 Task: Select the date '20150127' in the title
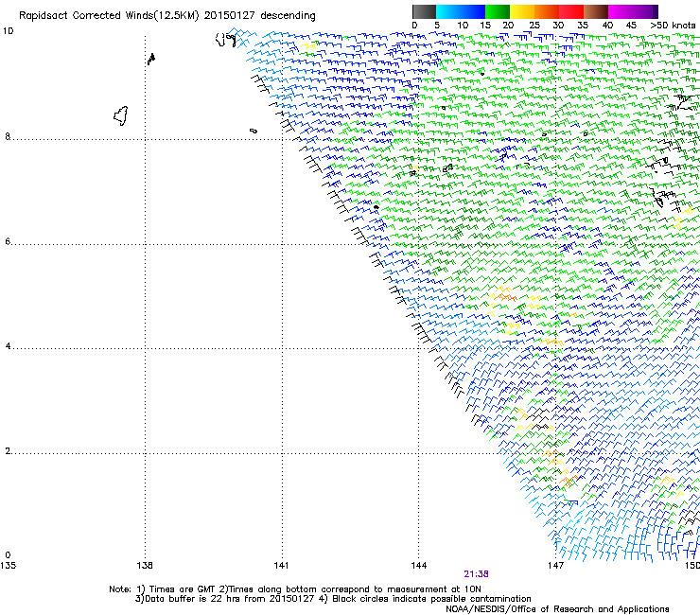point(229,15)
